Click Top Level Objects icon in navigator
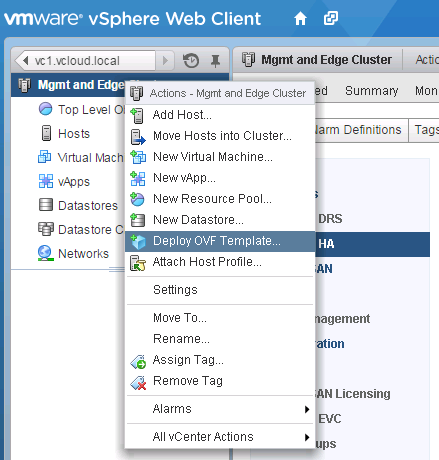This screenshot has width=439, height=460. 45,109
